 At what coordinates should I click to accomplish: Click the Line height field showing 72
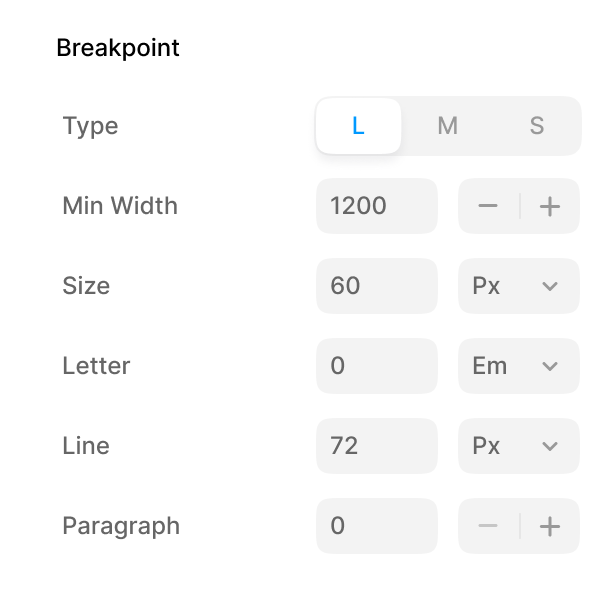(x=376, y=446)
